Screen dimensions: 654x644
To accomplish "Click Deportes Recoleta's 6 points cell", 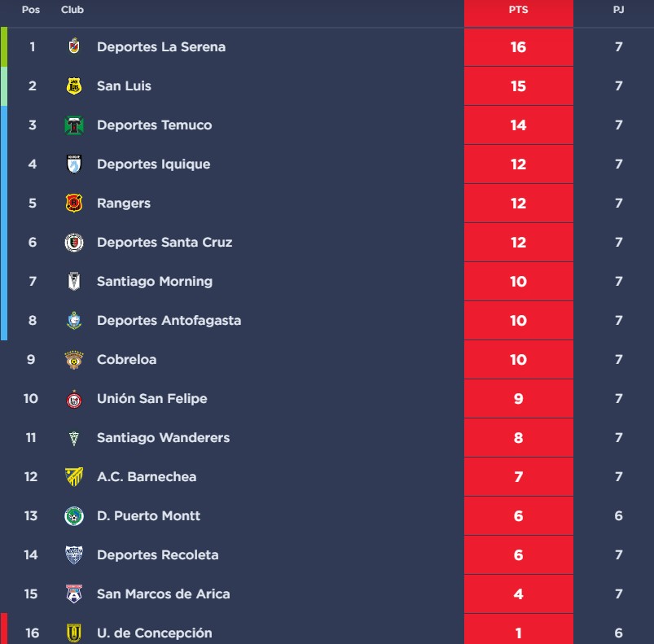I will coord(519,555).
